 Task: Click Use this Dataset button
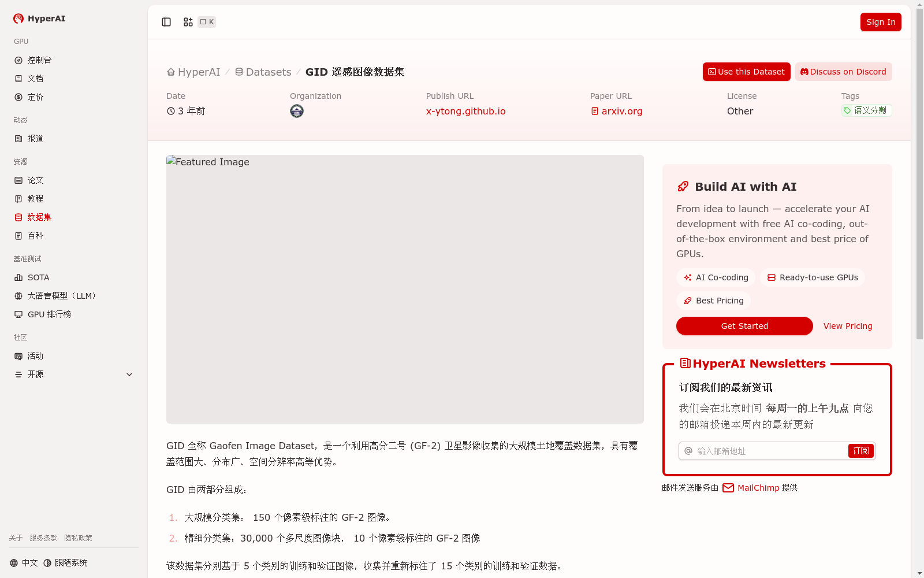pos(746,72)
